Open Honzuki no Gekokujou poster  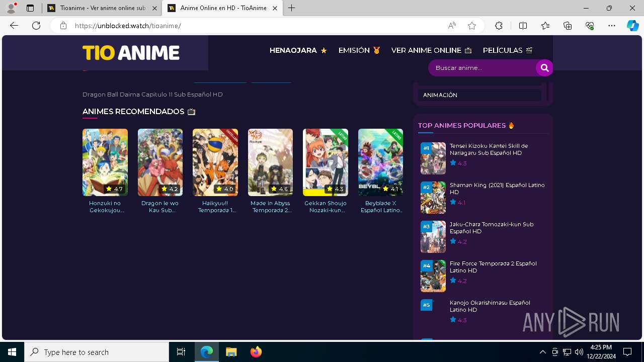(x=105, y=162)
